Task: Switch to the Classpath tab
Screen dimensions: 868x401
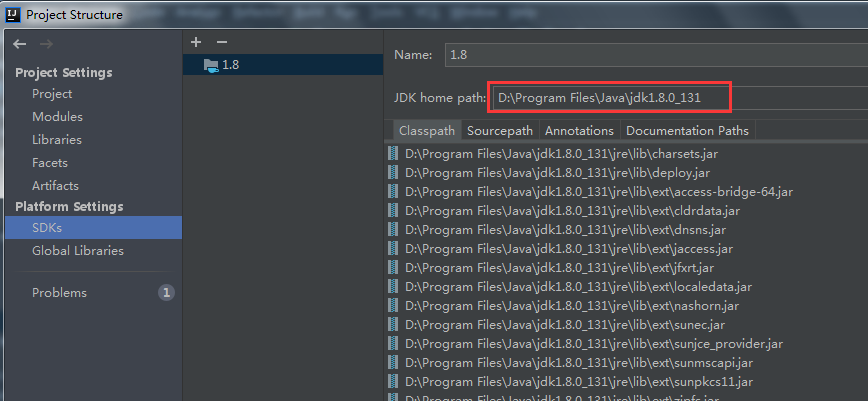Action: coord(427,131)
